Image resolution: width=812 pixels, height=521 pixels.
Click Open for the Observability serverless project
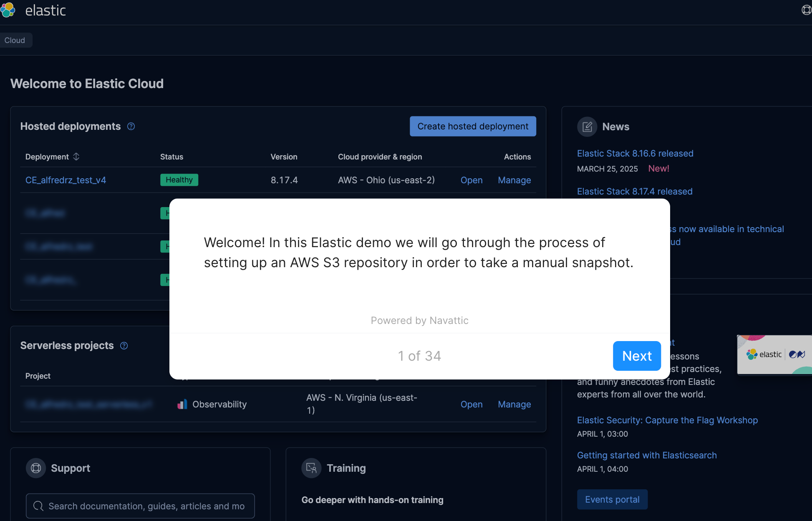[x=472, y=404]
